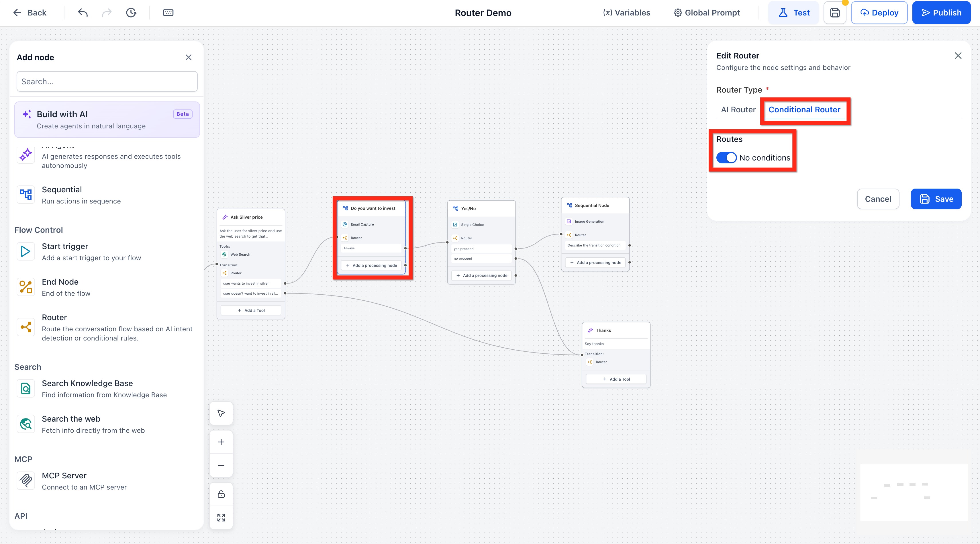Viewport: 980px width, 544px height.
Task: Click the node Search input field
Action: [x=107, y=81]
